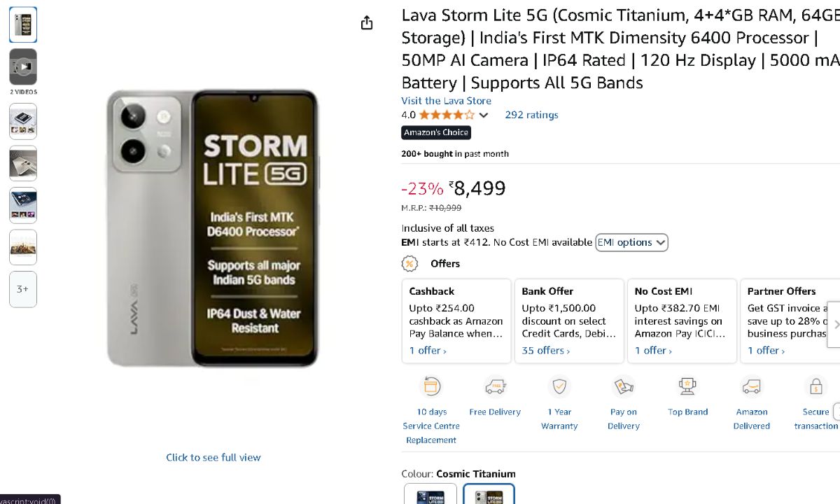Image resolution: width=840 pixels, height=504 pixels.
Task: Select the Cosmic Titanium colour swatch
Action: pyautogui.click(x=489, y=494)
